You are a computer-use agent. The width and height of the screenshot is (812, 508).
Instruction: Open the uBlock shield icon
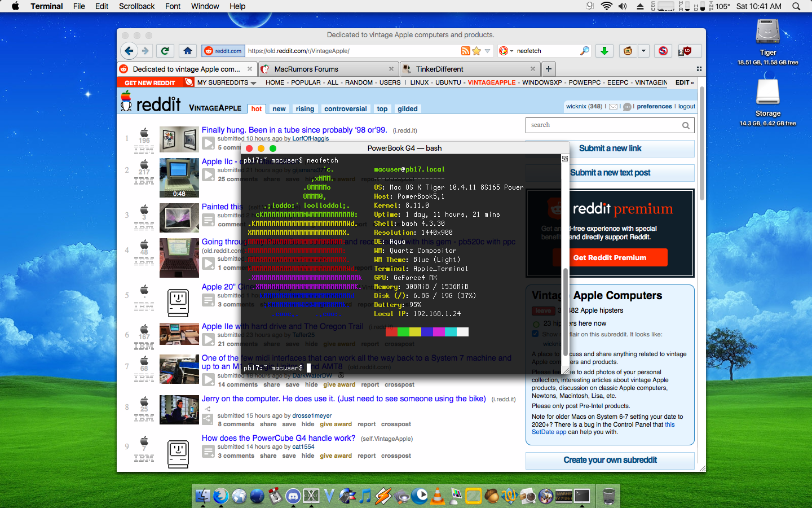687,51
